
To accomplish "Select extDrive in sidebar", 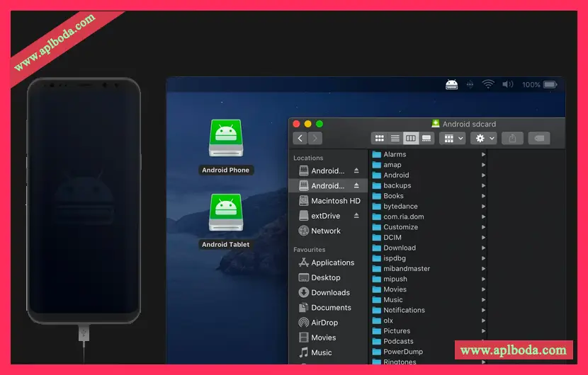I will tap(328, 216).
